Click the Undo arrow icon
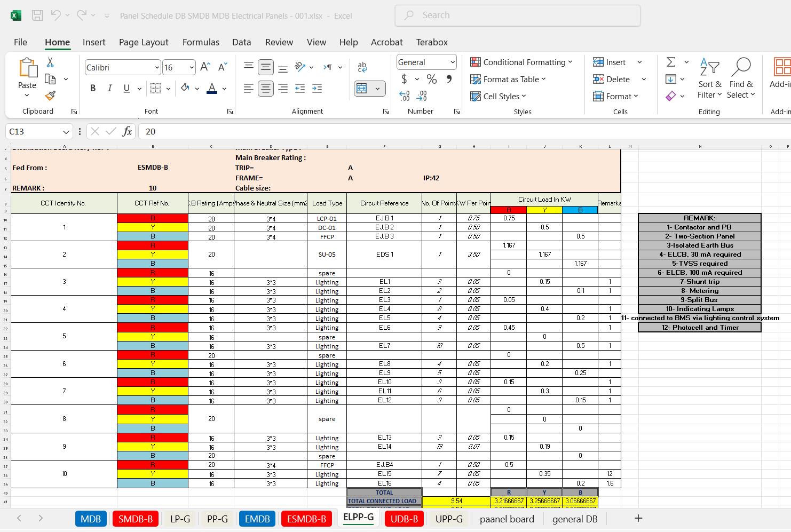Screen dimensions: 791x532 pyautogui.click(x=56, y=15)
